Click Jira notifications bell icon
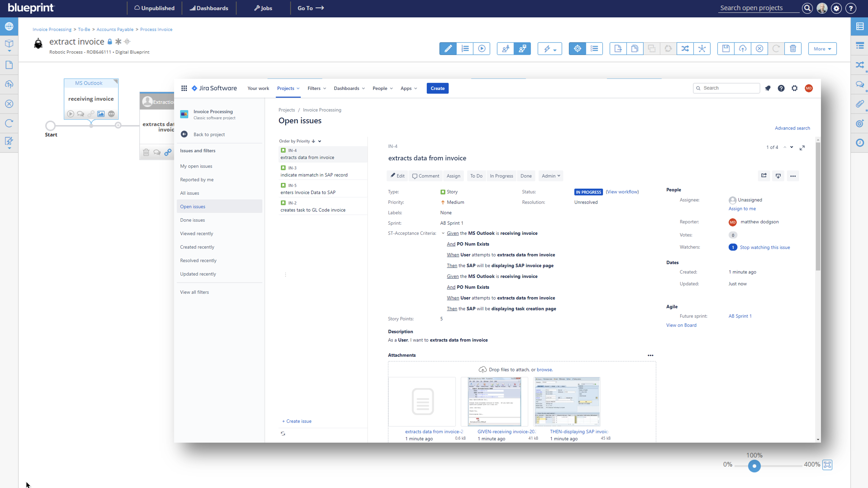 tap(768, 88)
